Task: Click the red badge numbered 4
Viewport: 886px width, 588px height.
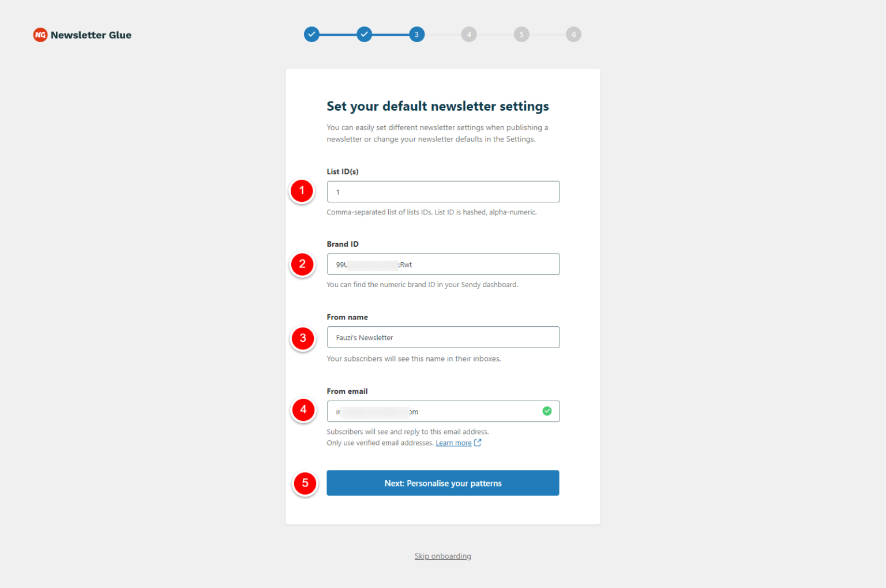Action: pos(303,409)
